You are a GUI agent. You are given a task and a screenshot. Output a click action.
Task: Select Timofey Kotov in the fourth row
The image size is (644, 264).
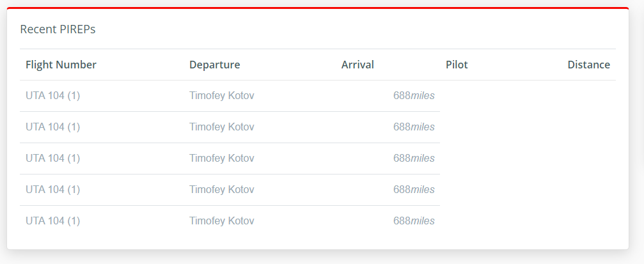point(221,190)
